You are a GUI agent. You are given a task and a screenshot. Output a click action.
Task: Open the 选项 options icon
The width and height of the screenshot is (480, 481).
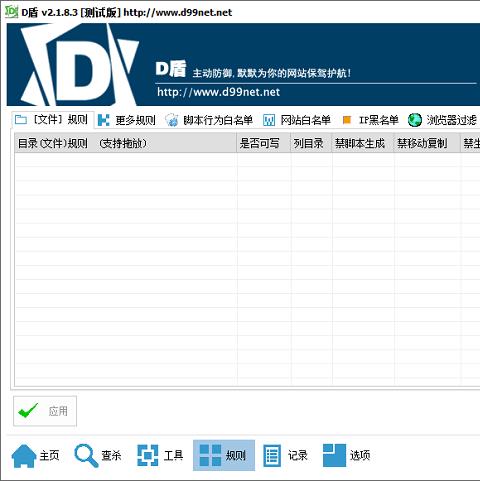point(334,455)
